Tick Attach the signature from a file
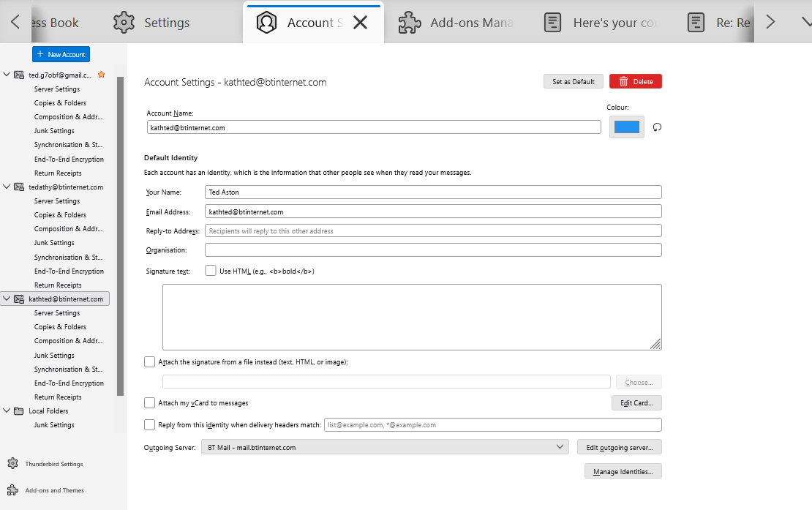812x510 pixels. pyautogui.click(x=150, y=362)
